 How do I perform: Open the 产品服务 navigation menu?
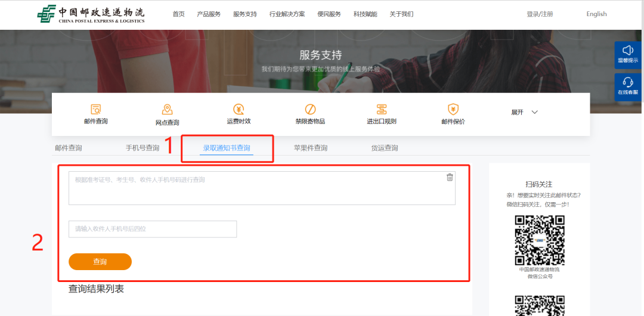pyautogui.click(x=209, y=14)
